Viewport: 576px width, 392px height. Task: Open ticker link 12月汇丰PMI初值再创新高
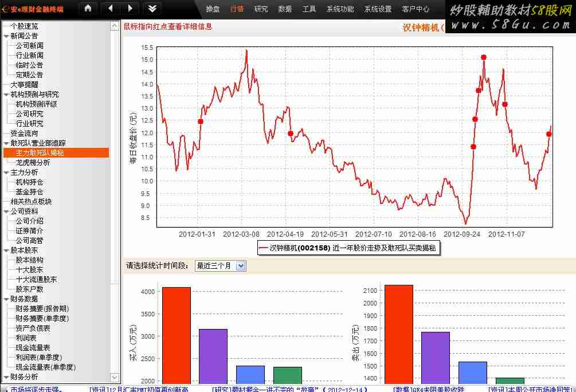[x=139, y=389]
